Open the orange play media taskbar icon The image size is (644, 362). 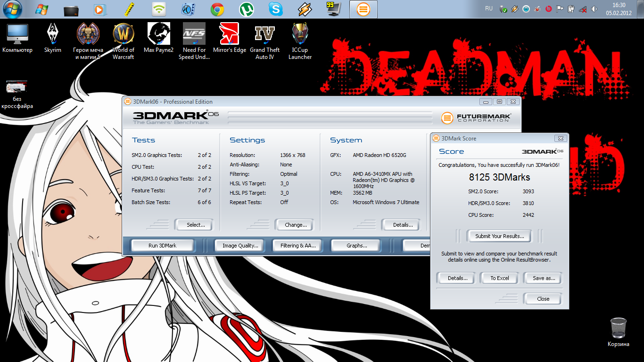tap(100, 9)
